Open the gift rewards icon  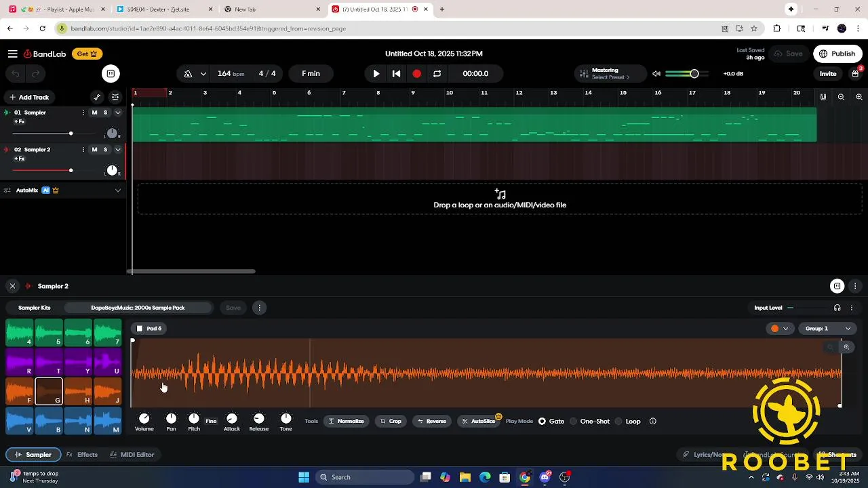856,73
